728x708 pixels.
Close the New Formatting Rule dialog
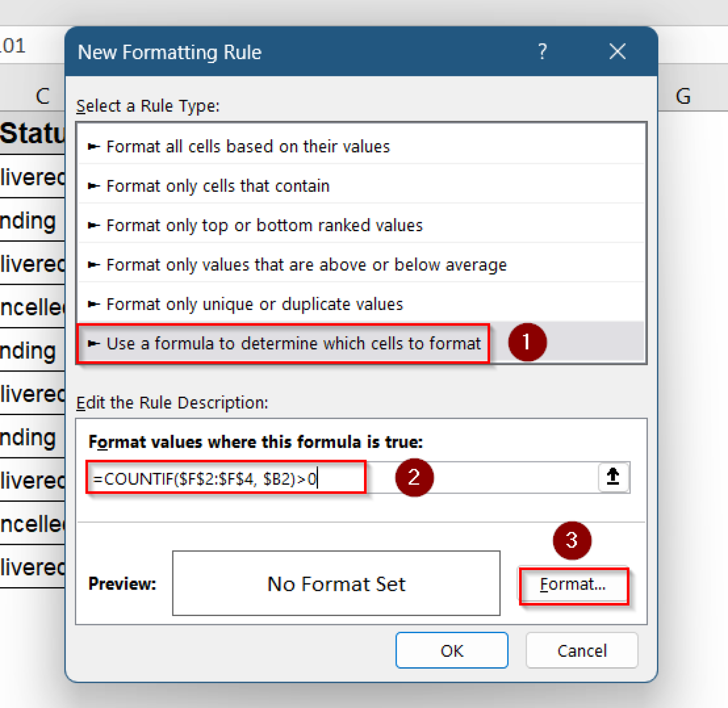(x=617, y=52)
